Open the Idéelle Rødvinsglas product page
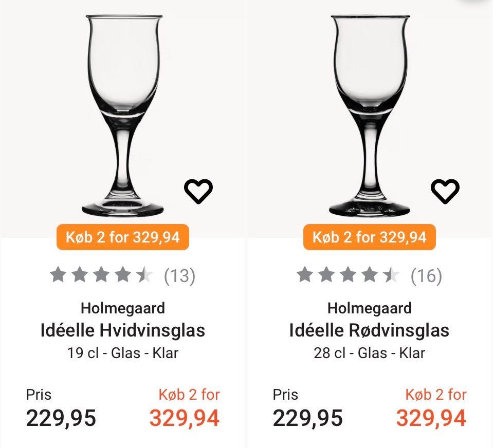Screen dimensions: 493x448 (x=370, y=330)
